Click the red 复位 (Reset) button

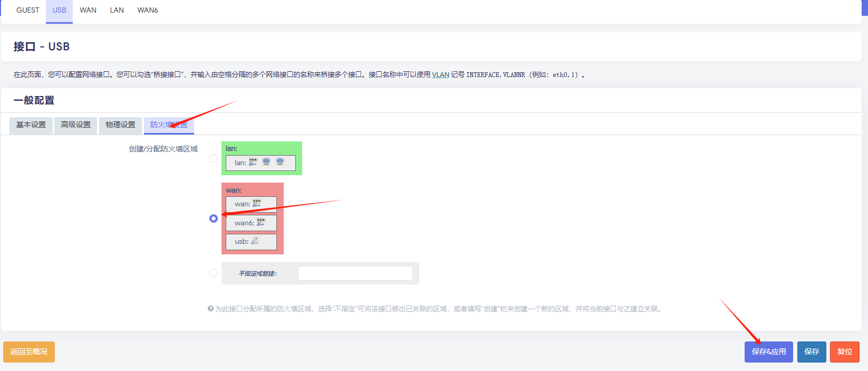[844, 352]
